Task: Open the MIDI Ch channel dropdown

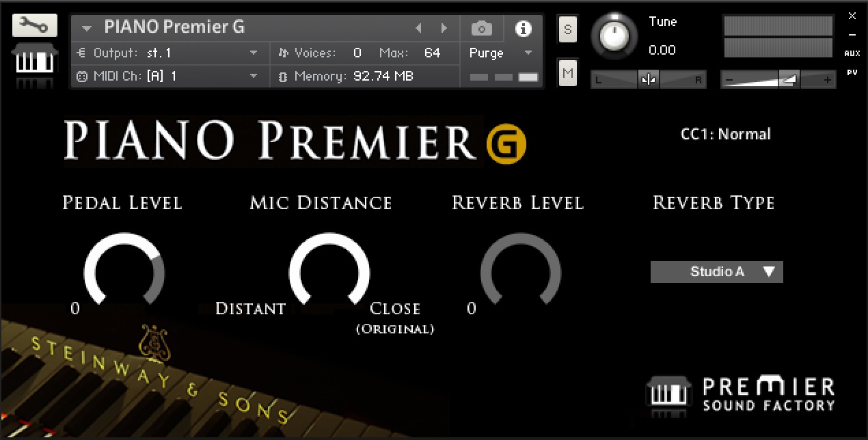Action: click(x=254, y=76)
